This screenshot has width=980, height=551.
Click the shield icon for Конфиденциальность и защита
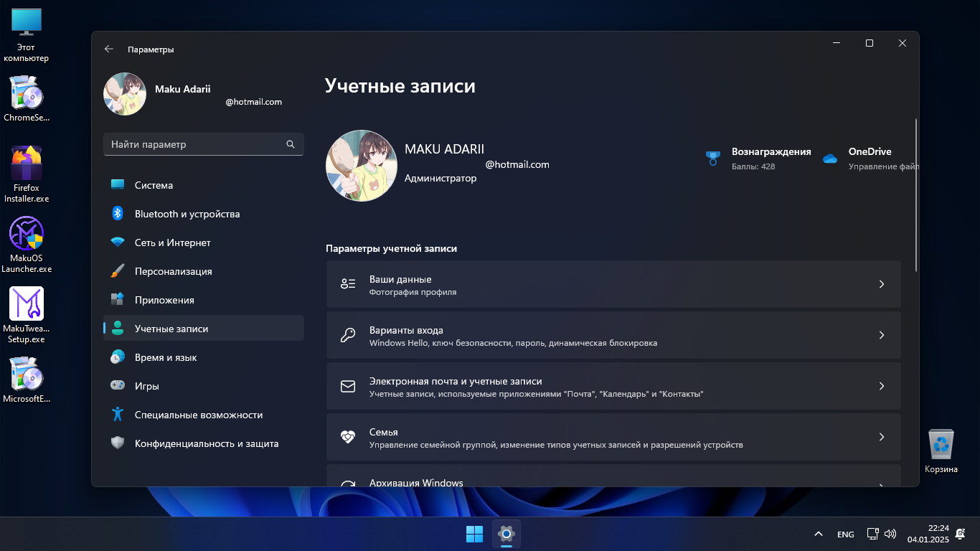[118, 443]
